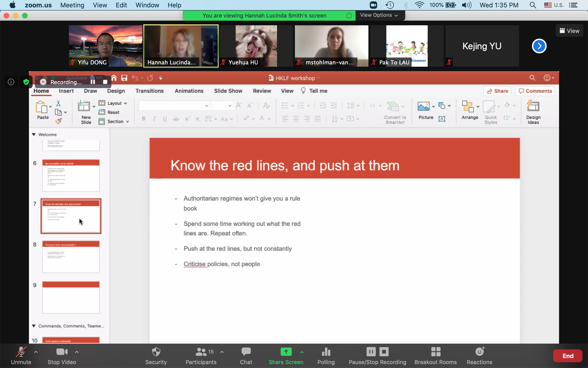The image size is (588, 368).
Task: Click the Convert to SmartArt icon
Action: pyautogui.click(x=393, y=106)
